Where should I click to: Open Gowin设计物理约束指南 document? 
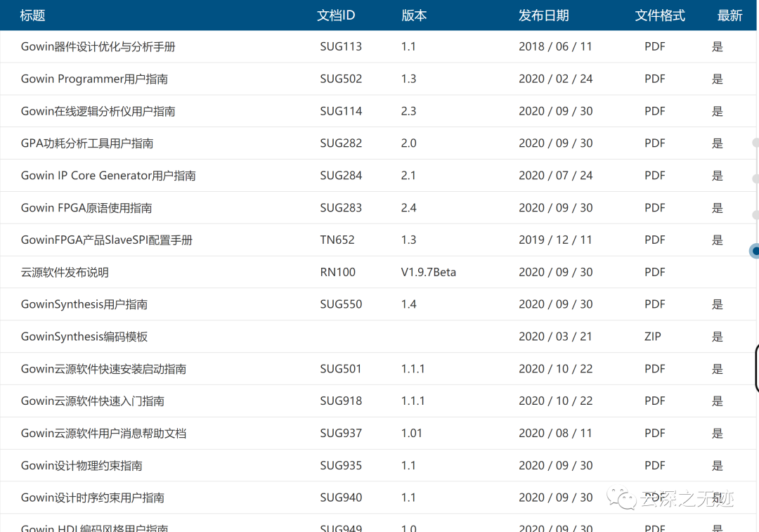(82, 466)
